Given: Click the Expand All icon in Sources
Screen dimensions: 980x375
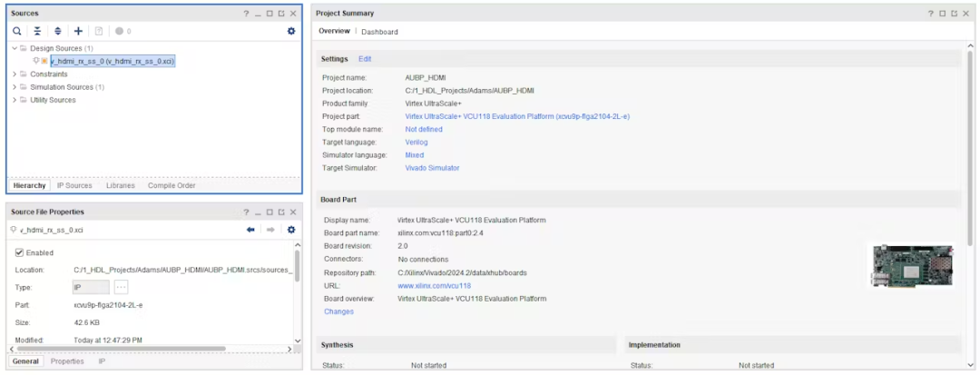Looking at the screenshot, I should [57, 31].
